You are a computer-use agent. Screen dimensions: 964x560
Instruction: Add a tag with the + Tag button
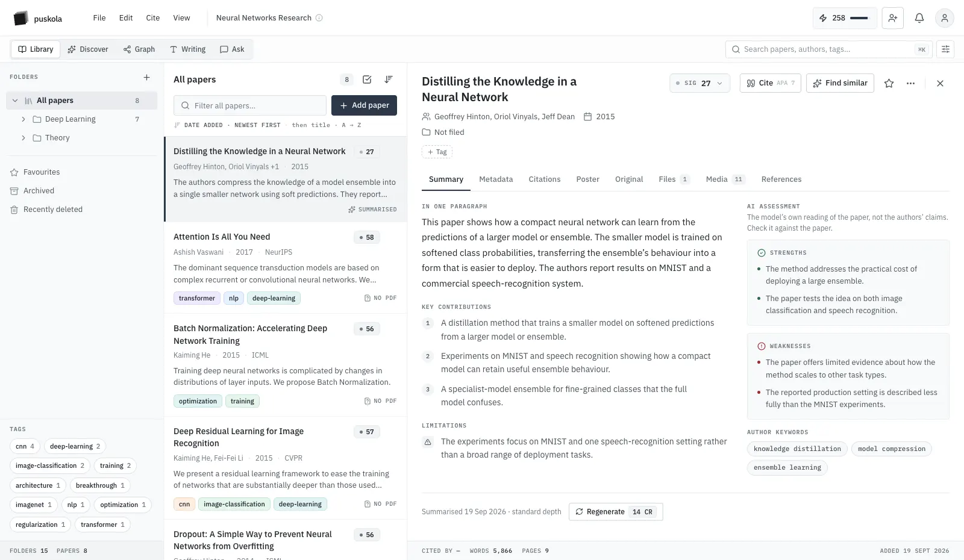coord(437,152)
